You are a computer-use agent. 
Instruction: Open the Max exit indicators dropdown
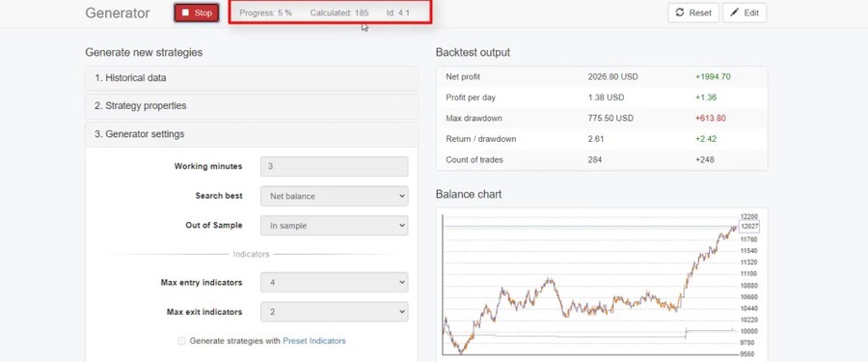[335, 312]
